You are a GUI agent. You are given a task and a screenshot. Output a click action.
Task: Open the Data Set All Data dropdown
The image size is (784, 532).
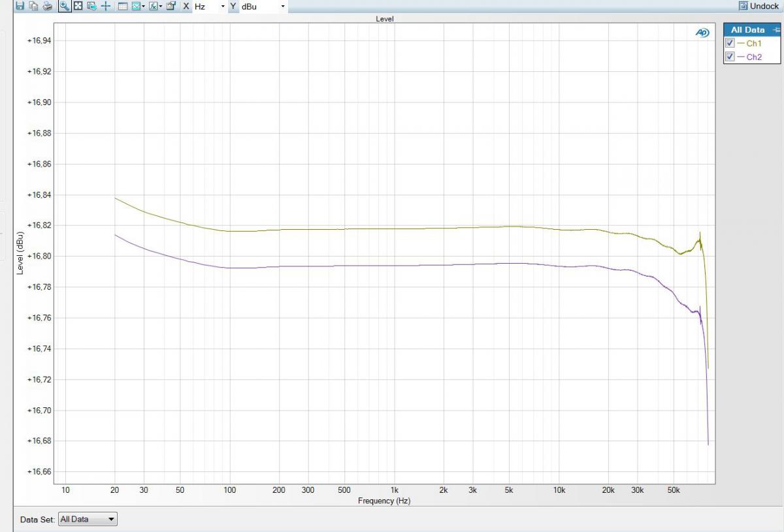click(x=88, y=520)
